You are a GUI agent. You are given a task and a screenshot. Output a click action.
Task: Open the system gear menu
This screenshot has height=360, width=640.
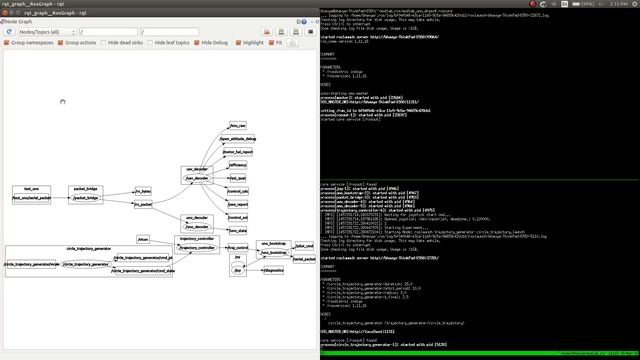(635, 4)
